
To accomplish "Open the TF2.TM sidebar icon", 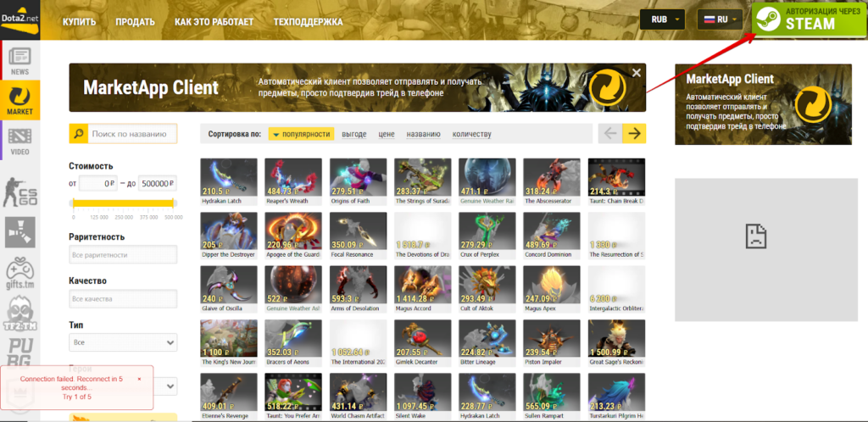I will [20, 312].
